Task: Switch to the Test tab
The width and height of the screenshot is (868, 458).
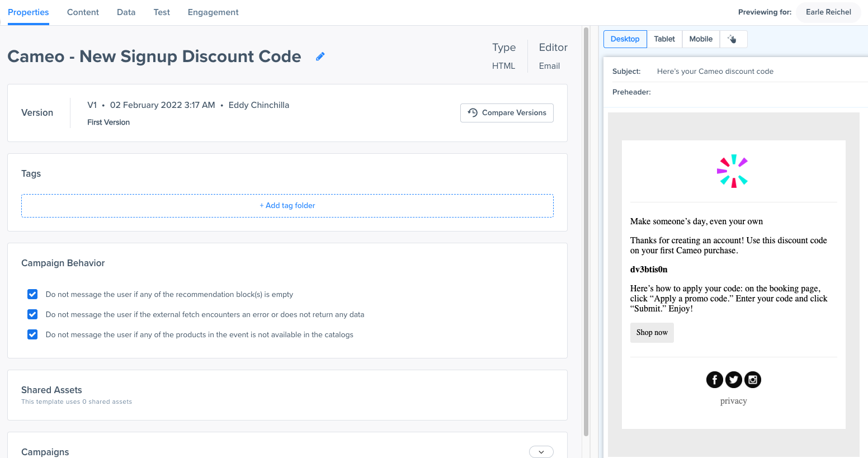Action: [162, 12]
